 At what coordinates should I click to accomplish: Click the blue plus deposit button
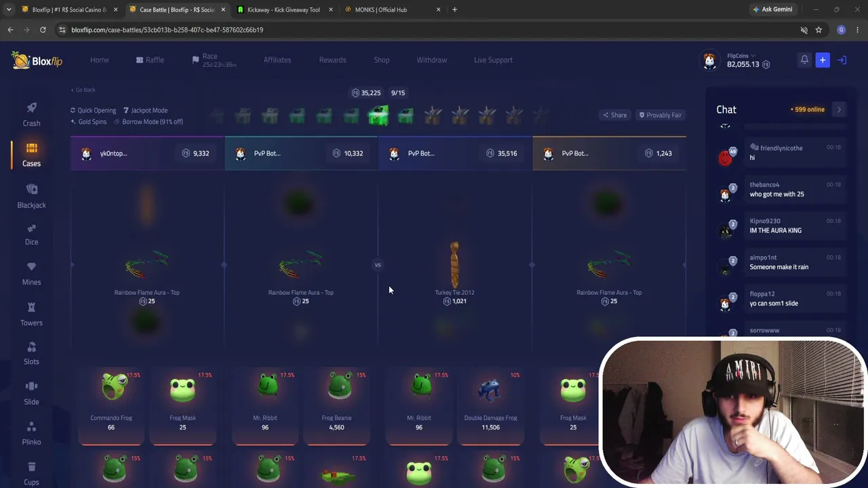click(x=823, y=60)
